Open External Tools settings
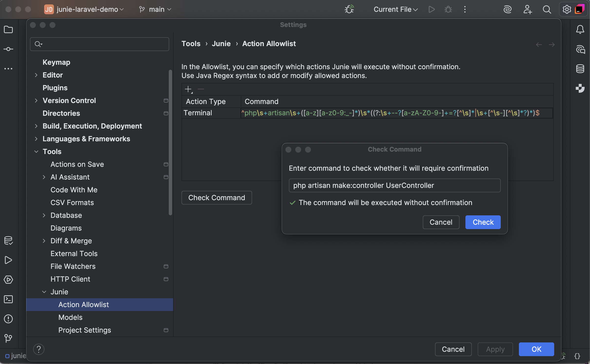This screenshot has width=590, height=364. (74, 254)
